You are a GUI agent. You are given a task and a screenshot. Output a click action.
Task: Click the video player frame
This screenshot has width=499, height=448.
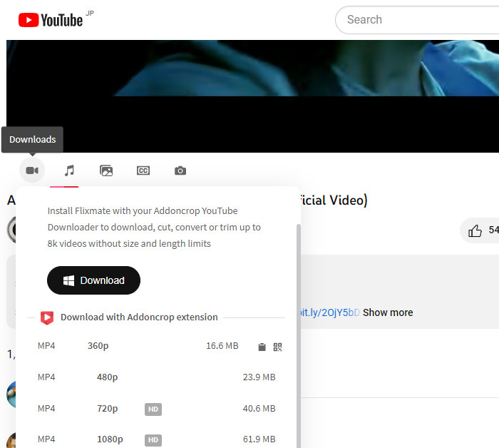(x=252, y=96)
